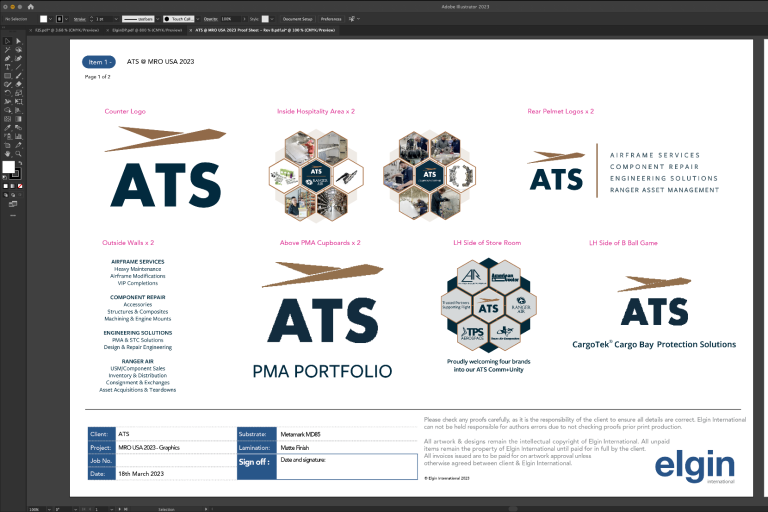Select the Curvature tool

pos(18,58)
